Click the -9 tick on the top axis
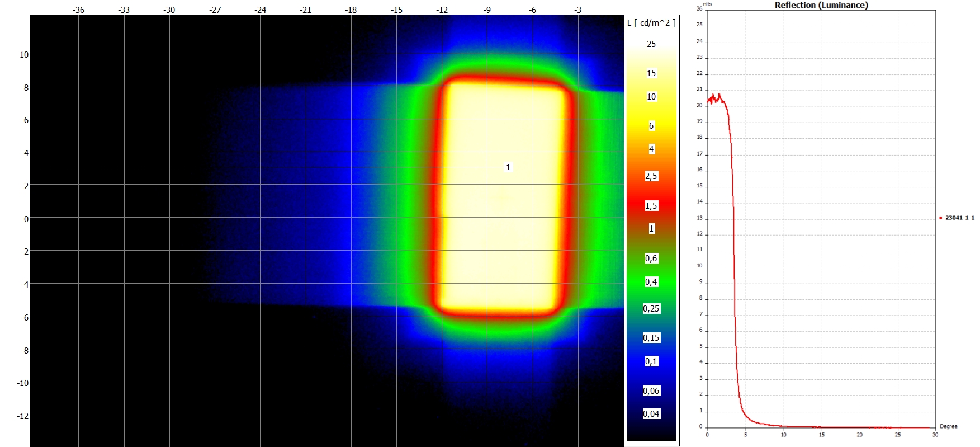 (x=487, y=10)
